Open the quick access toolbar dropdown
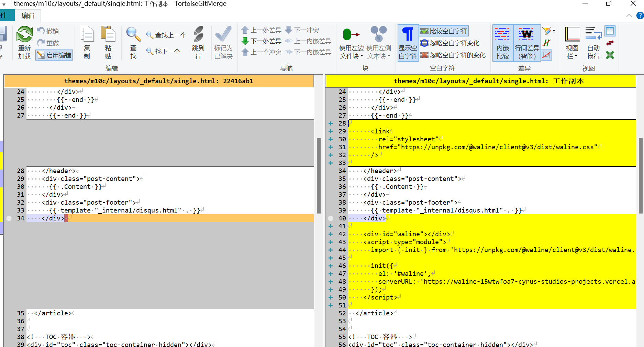This screenshot has width=644, height=347. coord(4,4)
